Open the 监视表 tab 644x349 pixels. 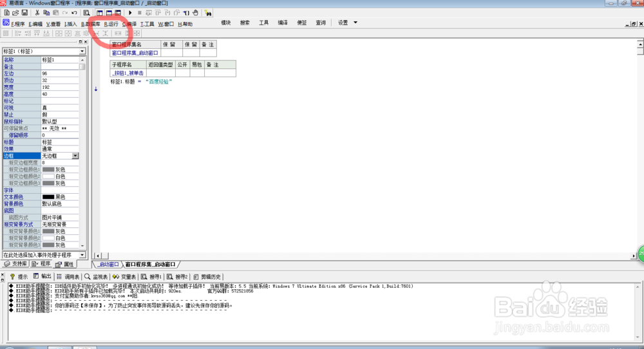tap(96, 277)
